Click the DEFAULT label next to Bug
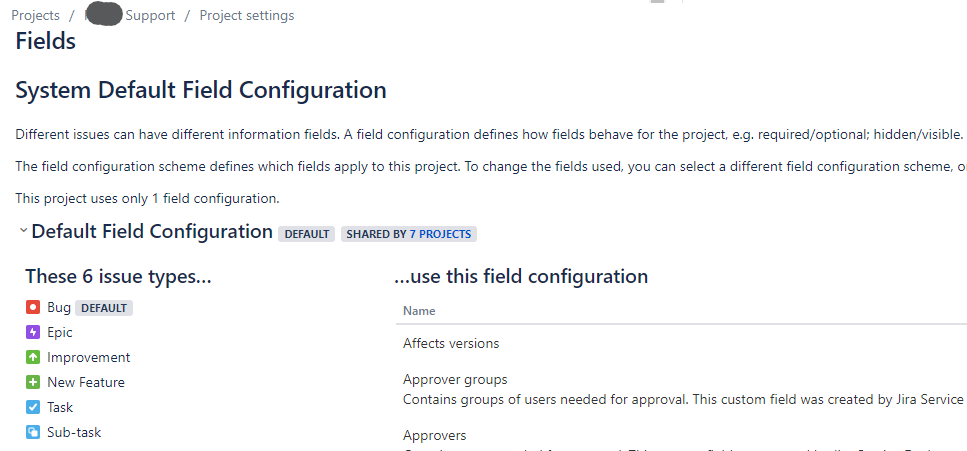The height and width of the screenshot is (451, 967). (x=104, y=308)
